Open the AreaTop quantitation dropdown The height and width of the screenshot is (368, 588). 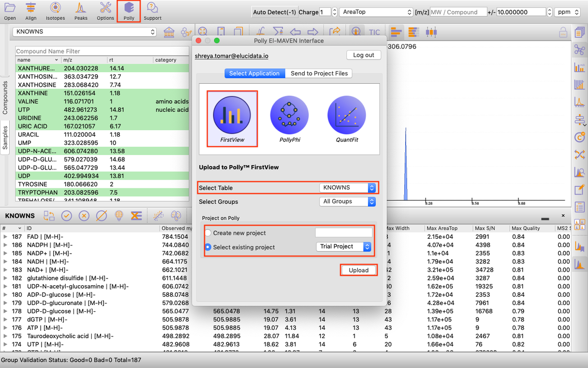376,12
